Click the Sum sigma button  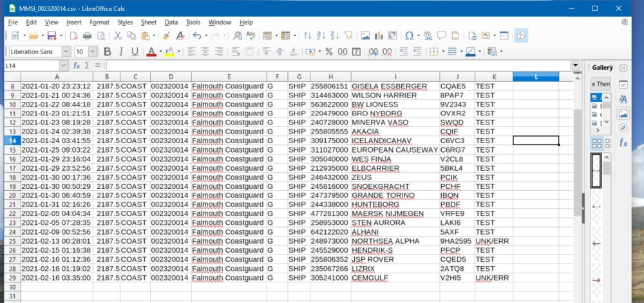87,65
